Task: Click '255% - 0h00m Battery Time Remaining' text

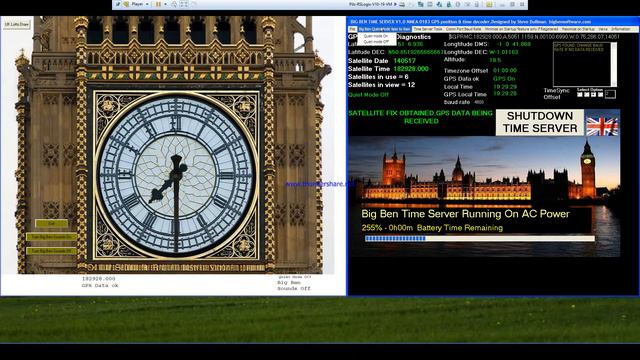Action: pos(432,228)
